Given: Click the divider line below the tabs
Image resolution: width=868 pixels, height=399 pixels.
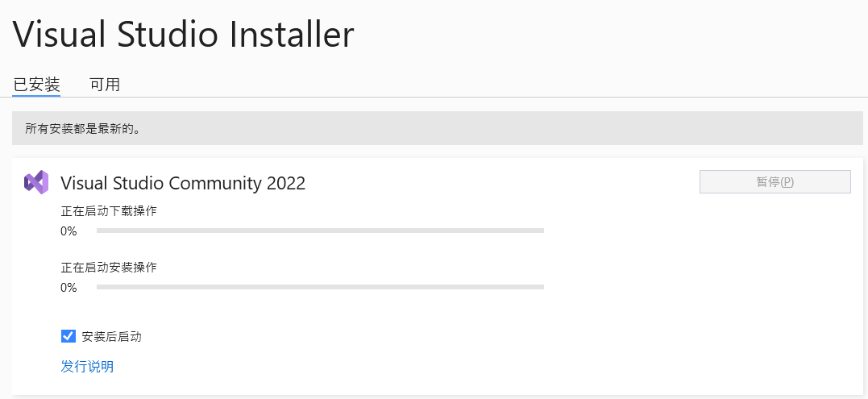Looking at the screenshot, I should [484, 98].
